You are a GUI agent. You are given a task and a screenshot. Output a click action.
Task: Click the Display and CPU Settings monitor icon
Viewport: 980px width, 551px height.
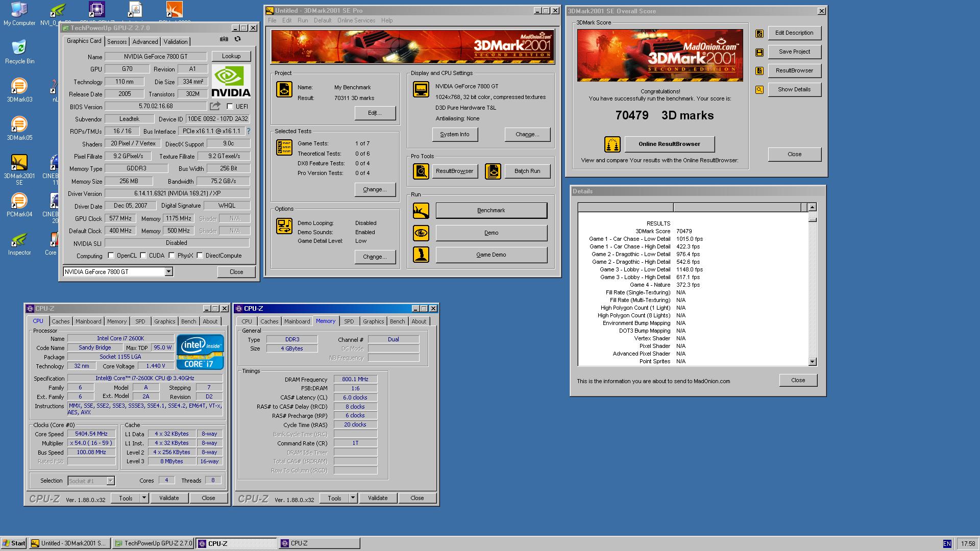point(421,89)
